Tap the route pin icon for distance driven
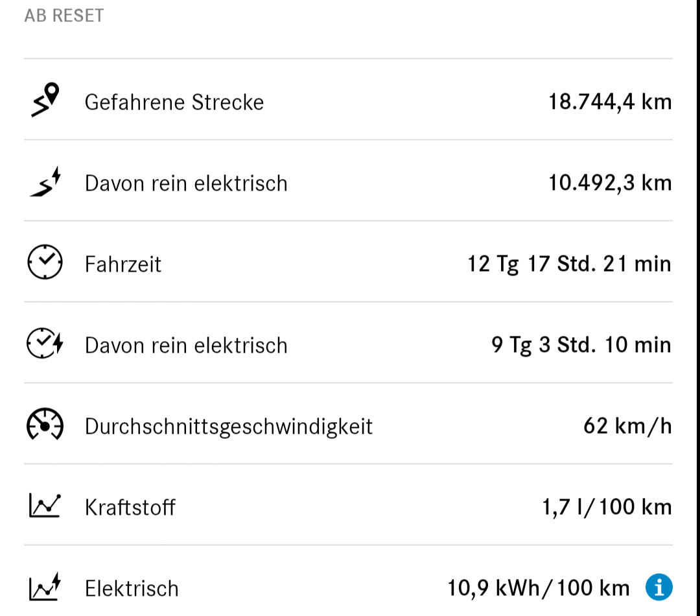Viewport: 700px width, 616px height. click(45, 100)
